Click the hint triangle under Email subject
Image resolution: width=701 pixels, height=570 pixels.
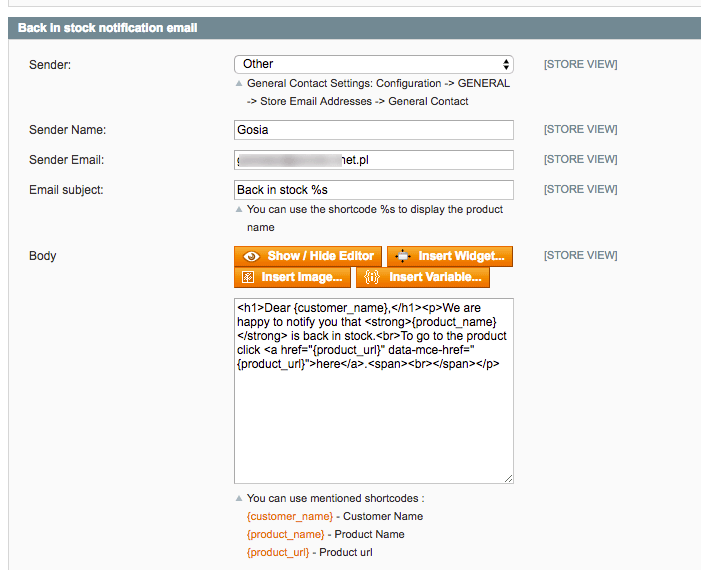pos(238,210)
